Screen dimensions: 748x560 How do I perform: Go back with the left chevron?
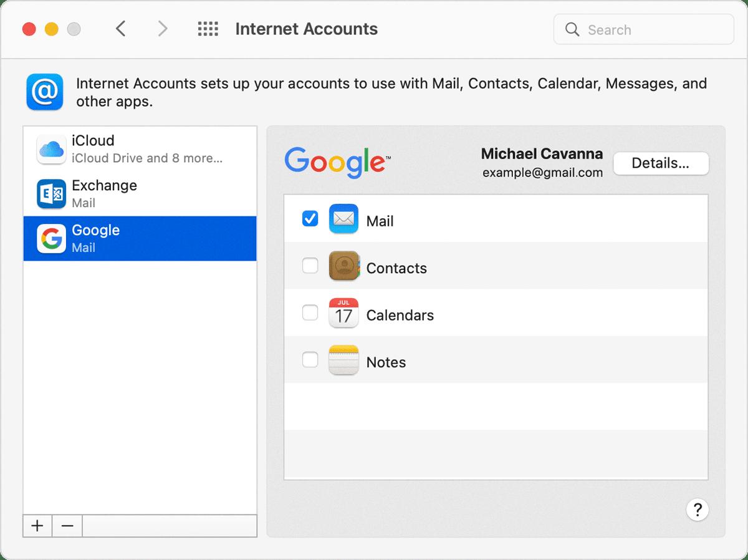[x=121, y=29]
